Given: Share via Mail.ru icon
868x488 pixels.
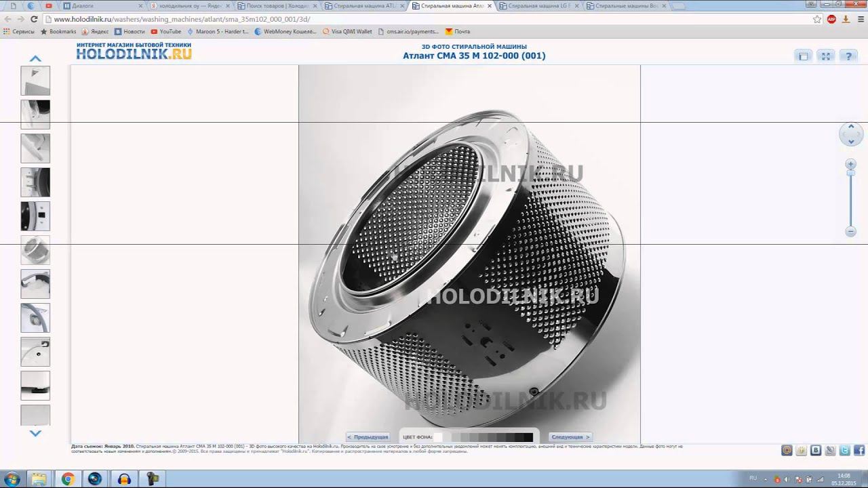Looking at the screenshot, I should point(787,450).
